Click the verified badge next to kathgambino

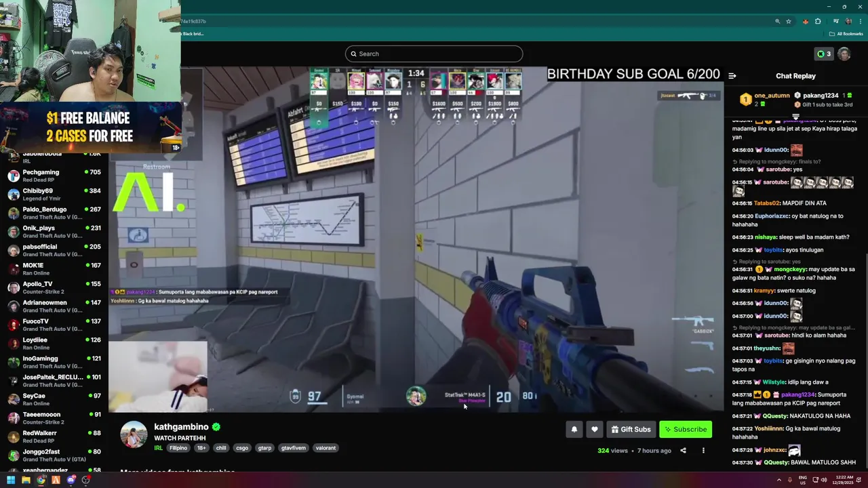(216, 427)
